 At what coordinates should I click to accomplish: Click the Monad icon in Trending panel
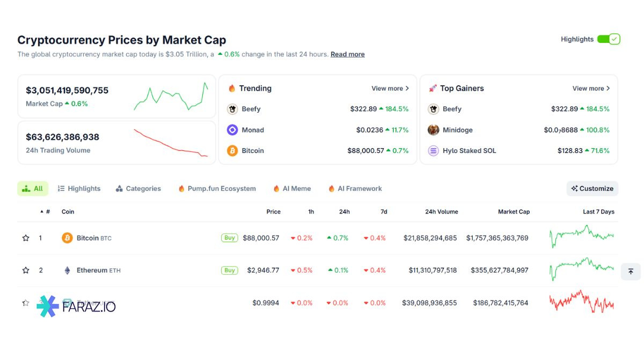232,130
